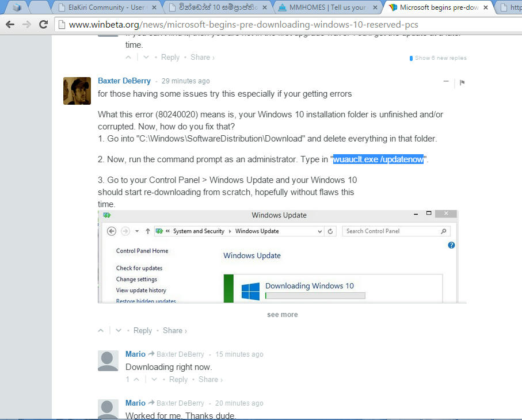Switch to the MMHOMES tab
This screenshot has width=522, height=420.
point(327,7)
